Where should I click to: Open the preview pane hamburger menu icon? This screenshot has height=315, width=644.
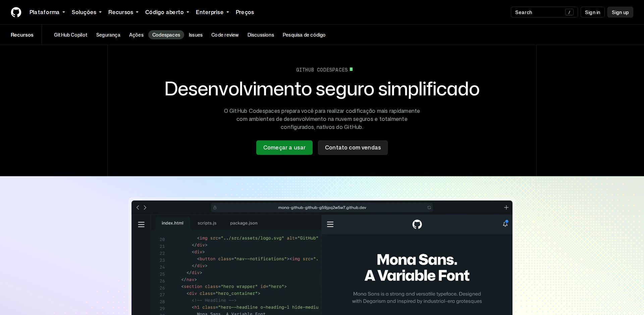click(330, 224)
